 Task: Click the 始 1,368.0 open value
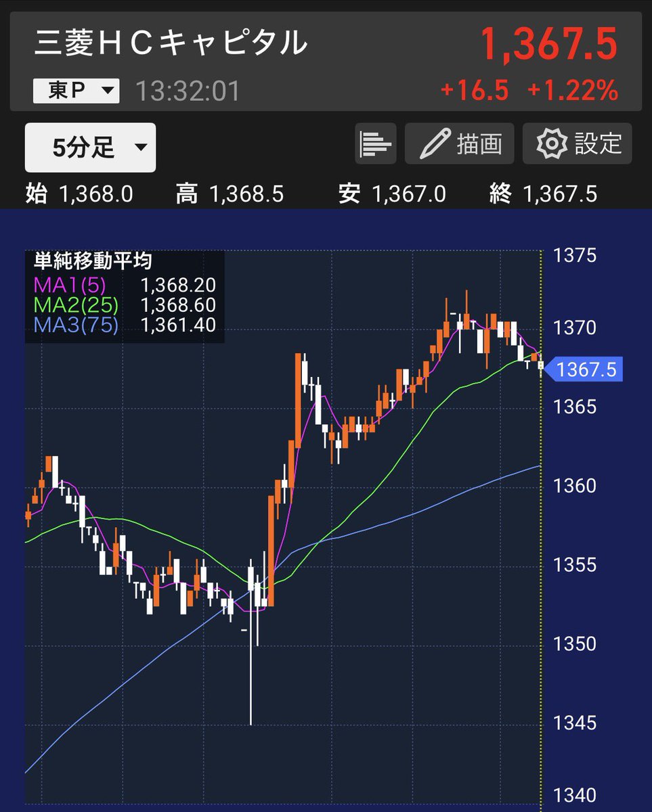79,195
